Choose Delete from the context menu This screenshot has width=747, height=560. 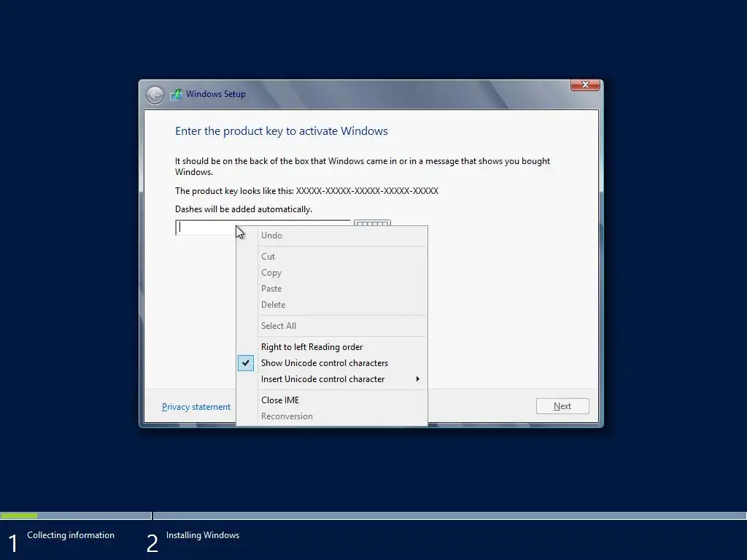[332, 305]
